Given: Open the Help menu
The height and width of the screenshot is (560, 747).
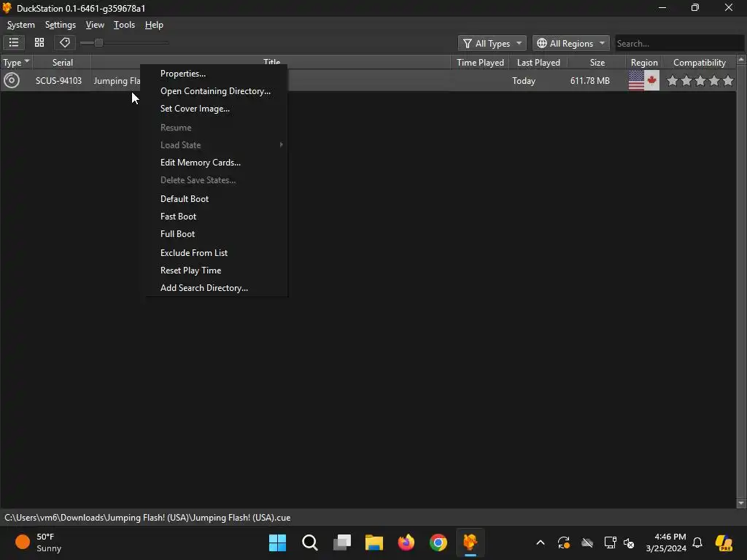Looking at the screenshot, I should tap(154, 25).
